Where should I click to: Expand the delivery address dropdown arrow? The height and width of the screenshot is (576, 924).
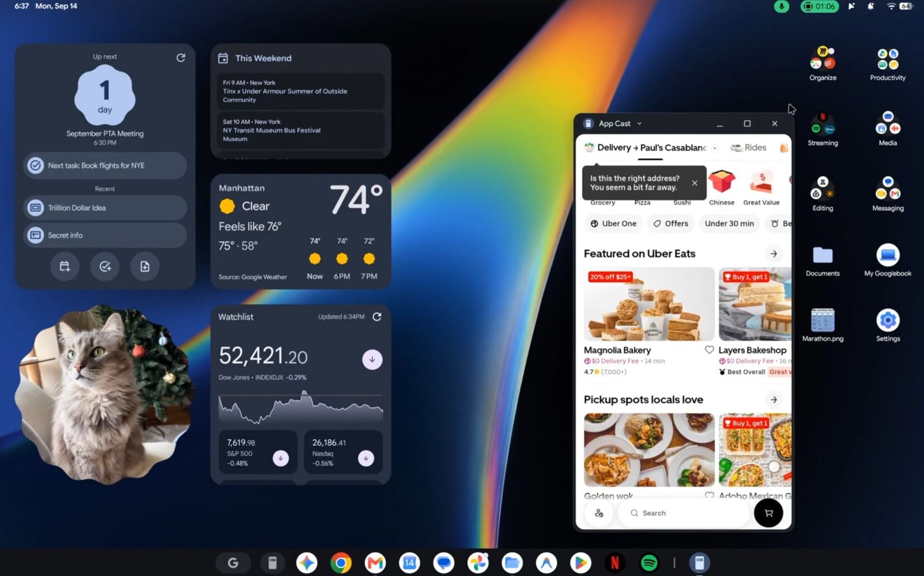715,148
